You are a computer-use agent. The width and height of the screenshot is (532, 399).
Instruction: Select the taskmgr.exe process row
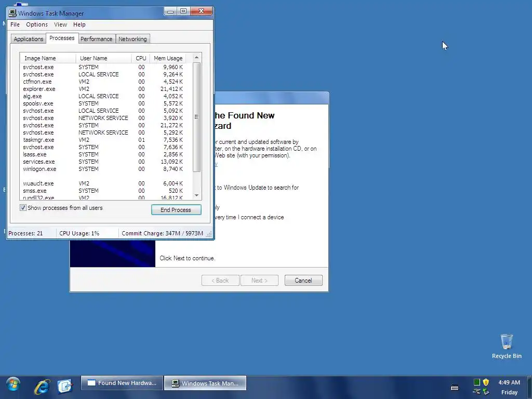coord(103,140)
